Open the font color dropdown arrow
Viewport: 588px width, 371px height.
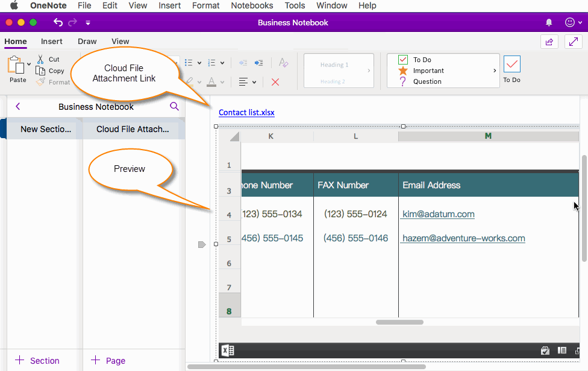point(222,82)
